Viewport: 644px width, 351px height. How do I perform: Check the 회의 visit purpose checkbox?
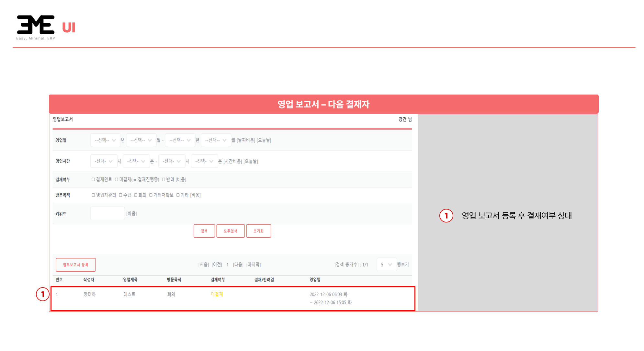point(136,195)
